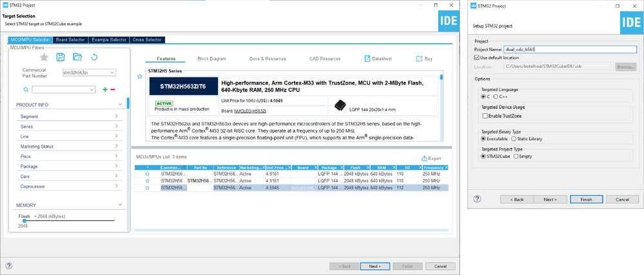
Task: Star the second MCU row with Part No
Action: [147, 181]
